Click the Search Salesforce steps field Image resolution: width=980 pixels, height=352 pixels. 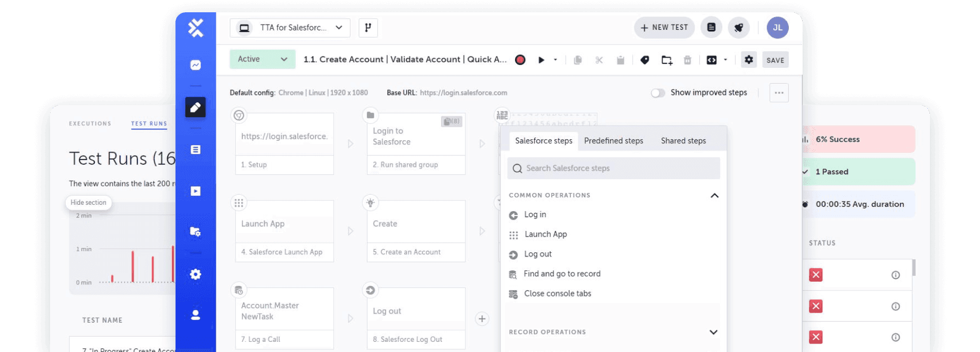click(x=614, y=168)
